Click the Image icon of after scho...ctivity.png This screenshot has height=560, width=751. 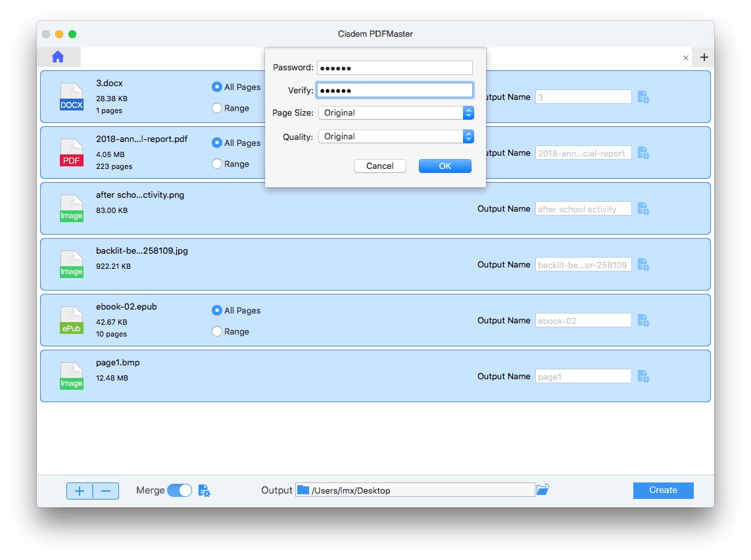coord(72,208)
